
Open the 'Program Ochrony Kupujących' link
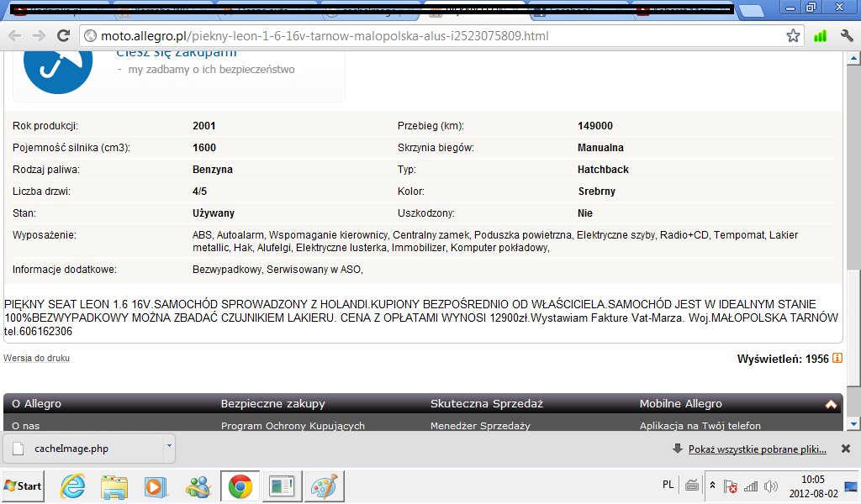point(293,426)
